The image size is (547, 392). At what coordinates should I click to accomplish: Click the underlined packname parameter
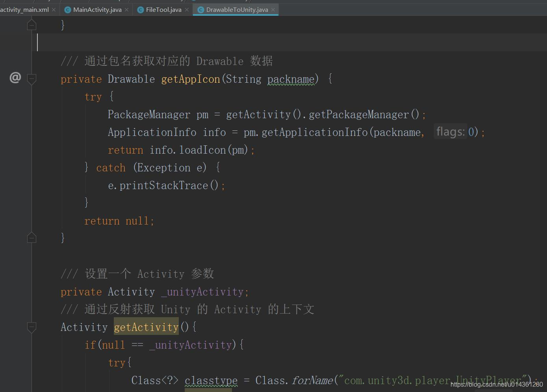(291, 79)
